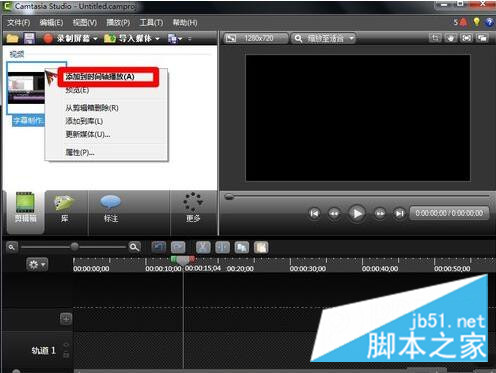
Task: Choose 添加到时间轴播放(A) in context menu
Action: [x=107, y=77]
